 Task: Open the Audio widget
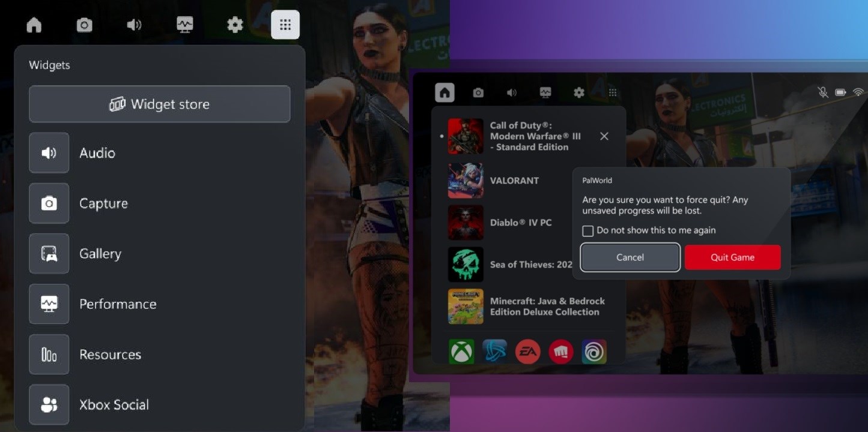pyautogui.click(x=160, y=153)
